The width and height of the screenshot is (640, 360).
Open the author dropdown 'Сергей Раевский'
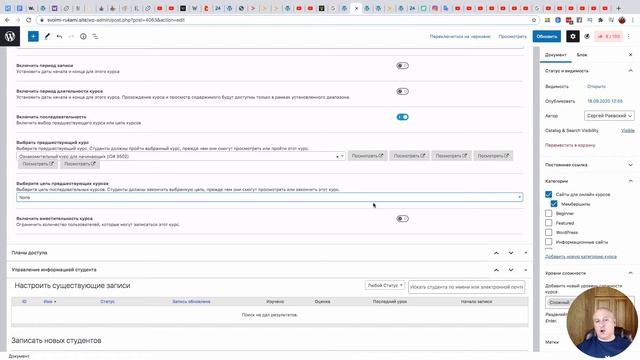click(609, 116)
